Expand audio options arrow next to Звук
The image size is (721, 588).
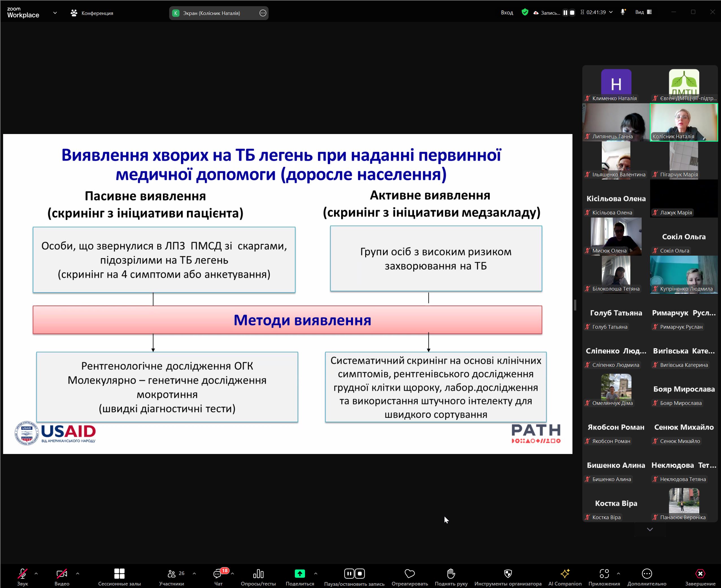click(36, 573)
